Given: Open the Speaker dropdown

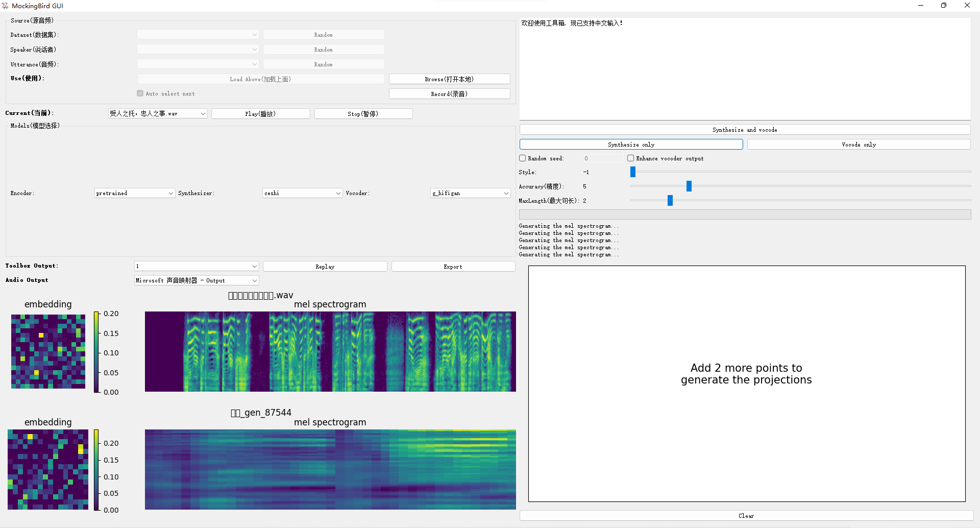Looking at the screenshot, I should tap(198, 50).
